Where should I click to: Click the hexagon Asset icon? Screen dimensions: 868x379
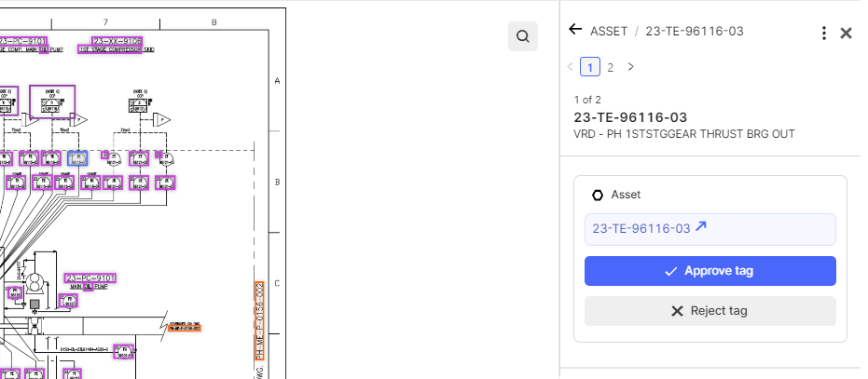click(598, 196)
